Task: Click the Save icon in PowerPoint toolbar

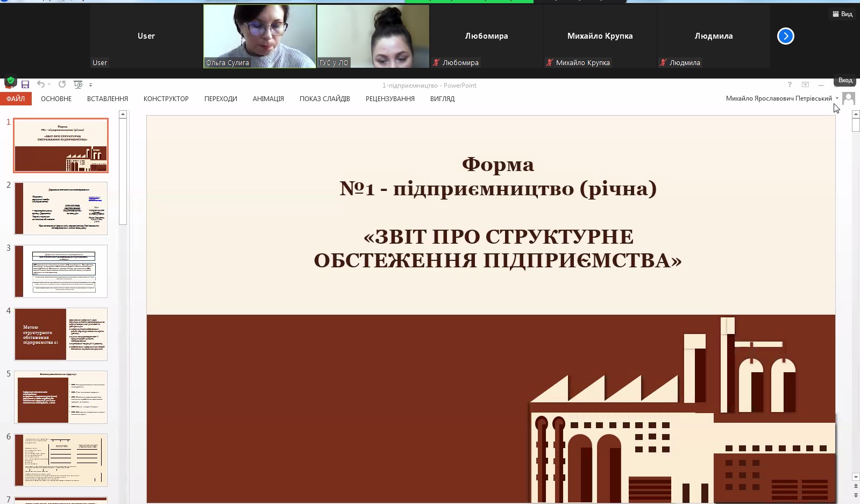Action: click(x=25, y=84)
